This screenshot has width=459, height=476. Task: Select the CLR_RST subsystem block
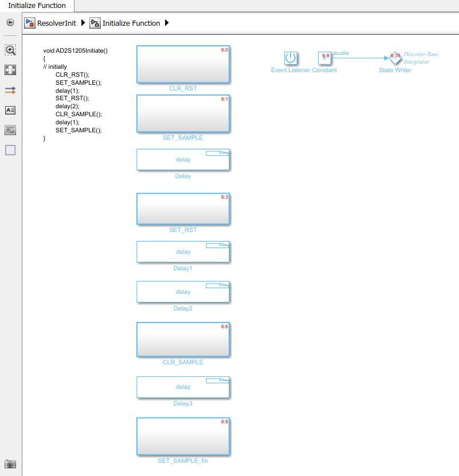point(183,64)
